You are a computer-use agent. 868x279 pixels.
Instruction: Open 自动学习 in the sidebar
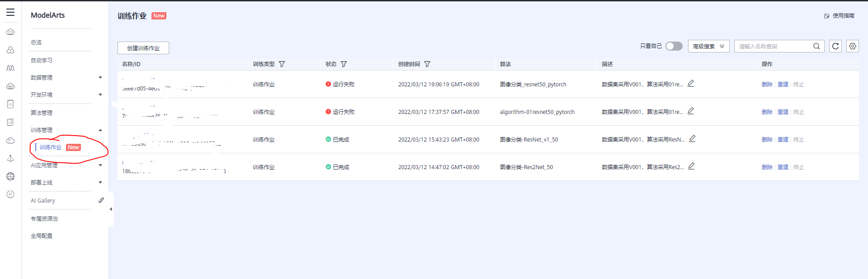(42, 61)
